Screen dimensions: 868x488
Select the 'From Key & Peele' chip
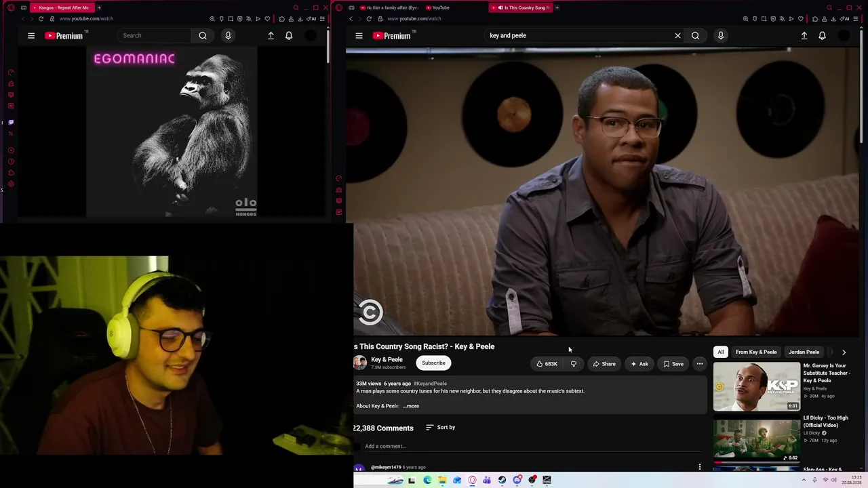click(756, 352)
